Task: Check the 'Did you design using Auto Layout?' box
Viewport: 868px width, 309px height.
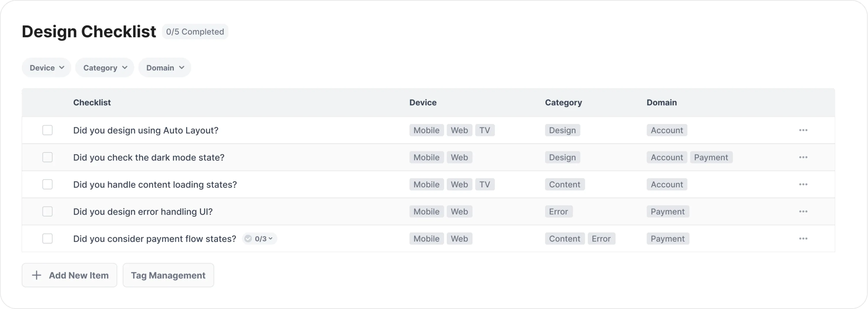Action: click(x=48, y=130)
